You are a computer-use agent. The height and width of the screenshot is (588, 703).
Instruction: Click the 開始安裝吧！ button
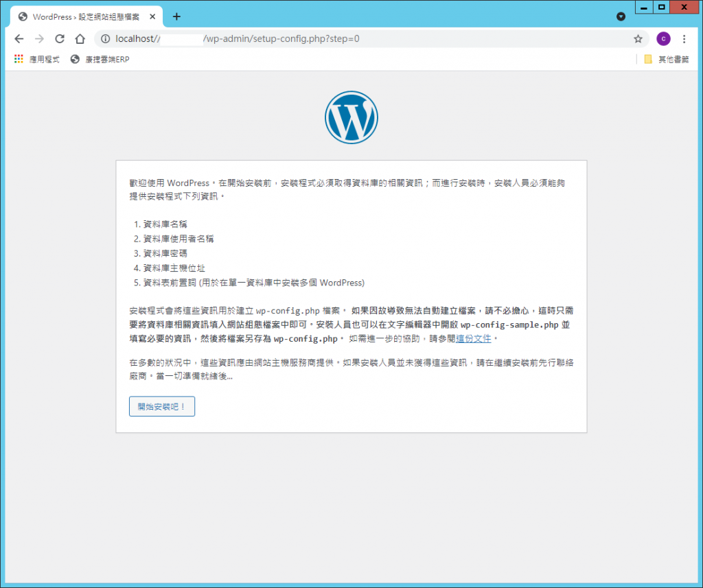[x=162, y=406]
